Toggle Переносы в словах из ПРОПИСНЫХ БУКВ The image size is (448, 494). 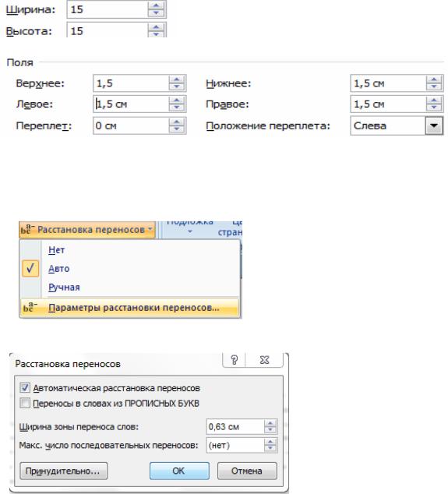pos(25,403)
